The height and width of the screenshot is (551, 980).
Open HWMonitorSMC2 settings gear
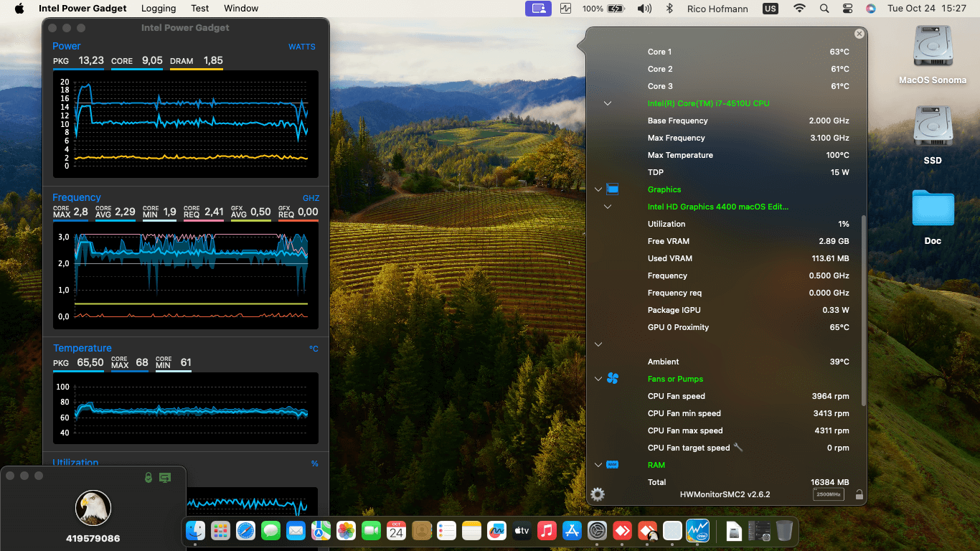coord(598,494)
